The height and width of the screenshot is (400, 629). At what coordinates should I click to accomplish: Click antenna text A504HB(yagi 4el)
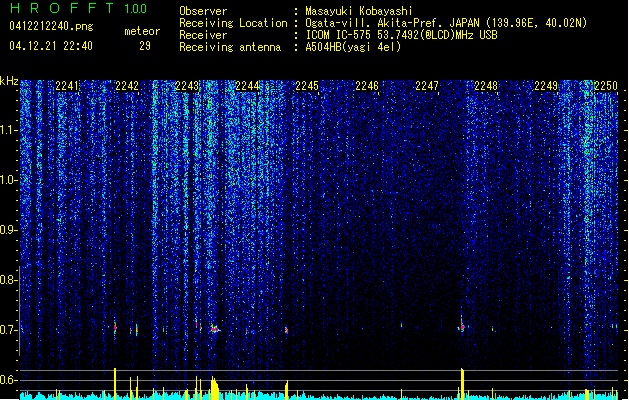coord(353,47)
